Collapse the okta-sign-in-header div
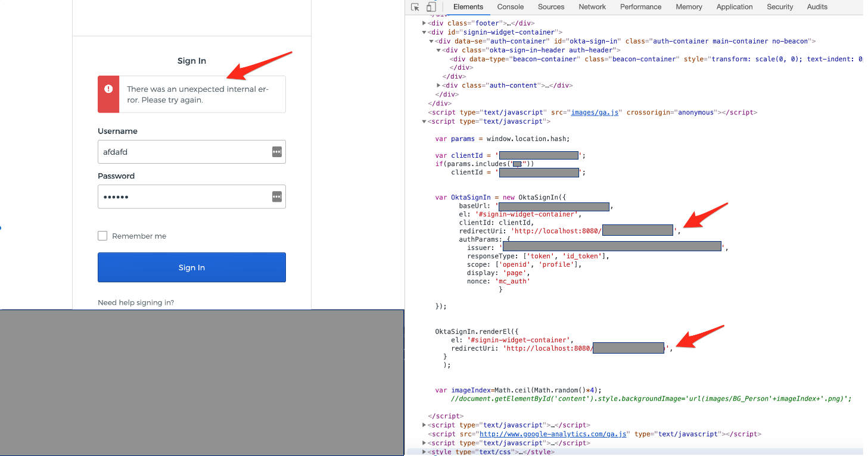The image size is (868, 456). (x=439, y=50)
